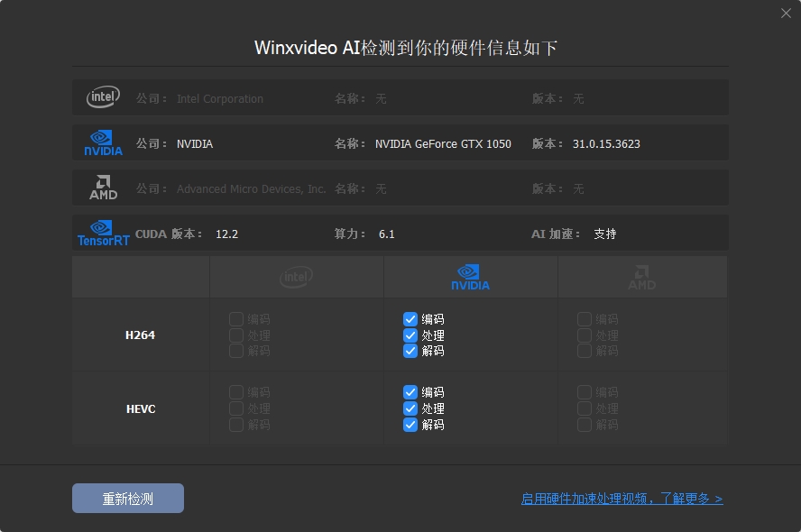801x532 pixels.
Task: Click the CUDA version value 12.2
Action: pyautogui.click(x=226, y=234)
